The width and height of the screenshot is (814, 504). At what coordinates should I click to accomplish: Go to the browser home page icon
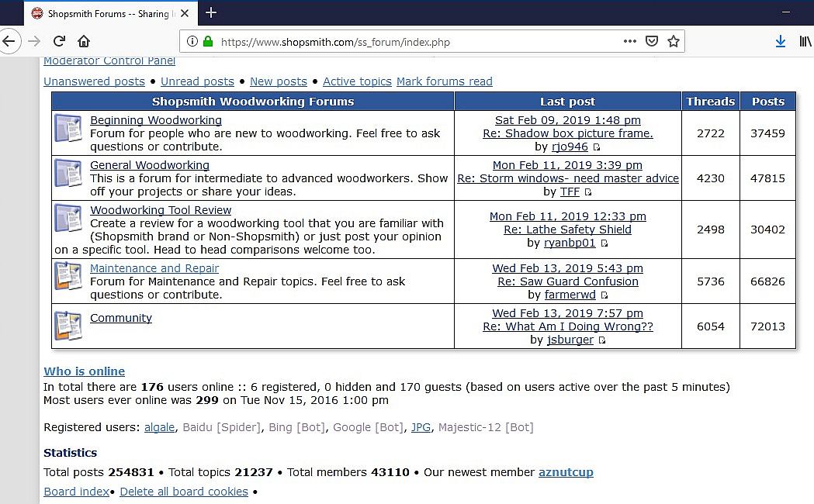click(84, 41)
